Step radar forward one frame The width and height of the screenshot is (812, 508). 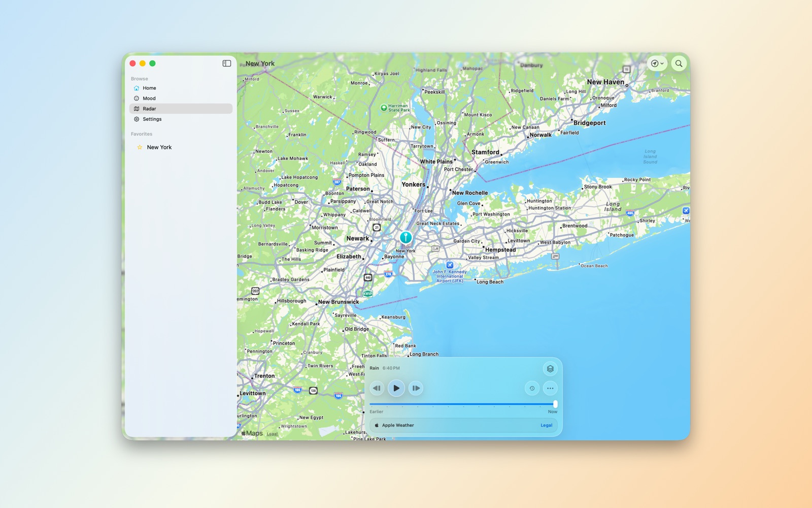tap(416, 388)
